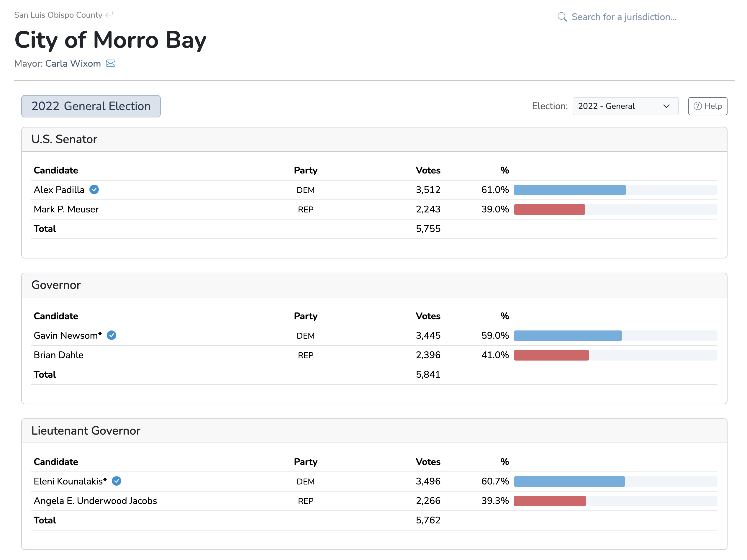Click the City of Morro Bay heading
This screenshot has width=747, height=560.
click(x=110, y=40)
